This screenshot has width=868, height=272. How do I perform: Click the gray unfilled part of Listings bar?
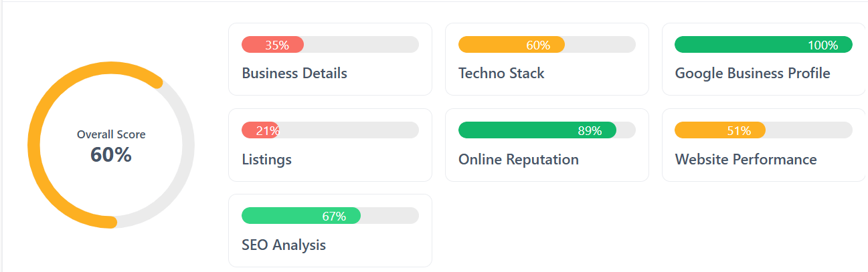click(348, 130)
